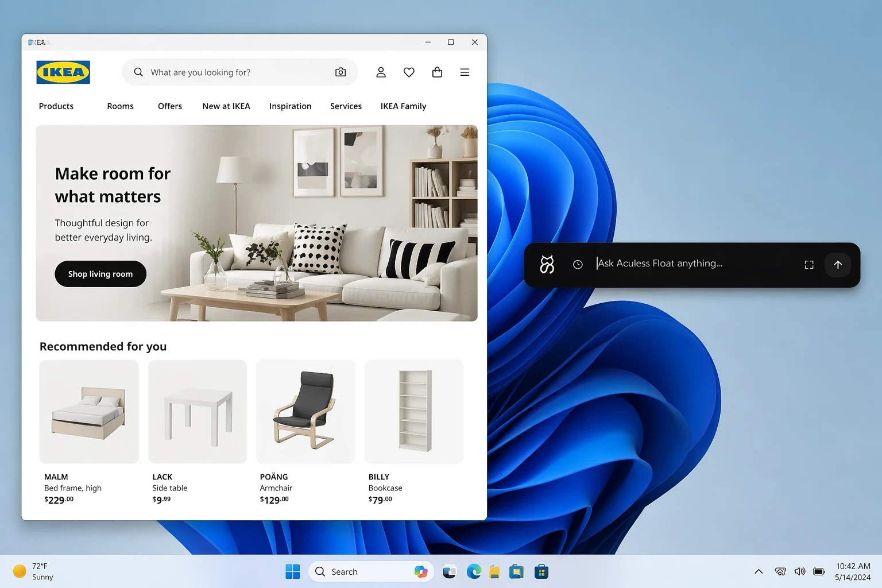Image resolution: width=882 pixels, height=588 pixels.
Task: Open the Windows Start button
Action: click(x=293, y=572)
